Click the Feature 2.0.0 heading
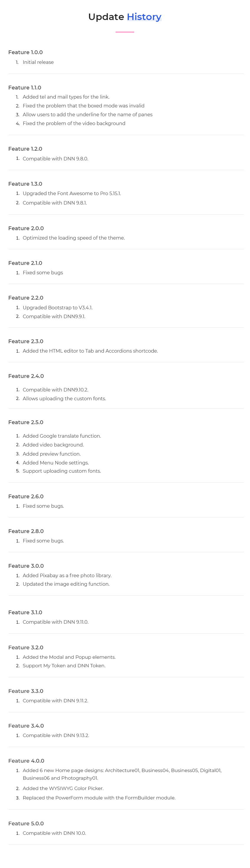Viewport: 250px width, 868px height. (x=26, y=228)
